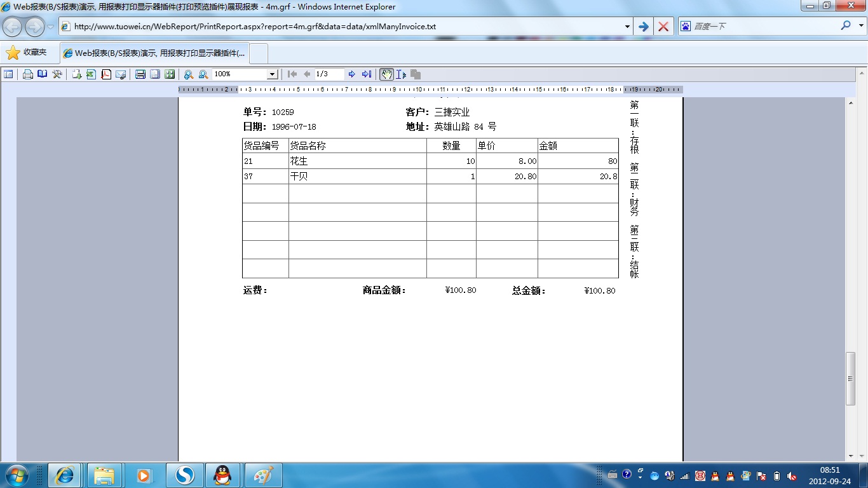Viewport: 868px width, 488px height.
Task: Toggle the hand pan tool
Action: pyautogui.click(x=386, y=74)
